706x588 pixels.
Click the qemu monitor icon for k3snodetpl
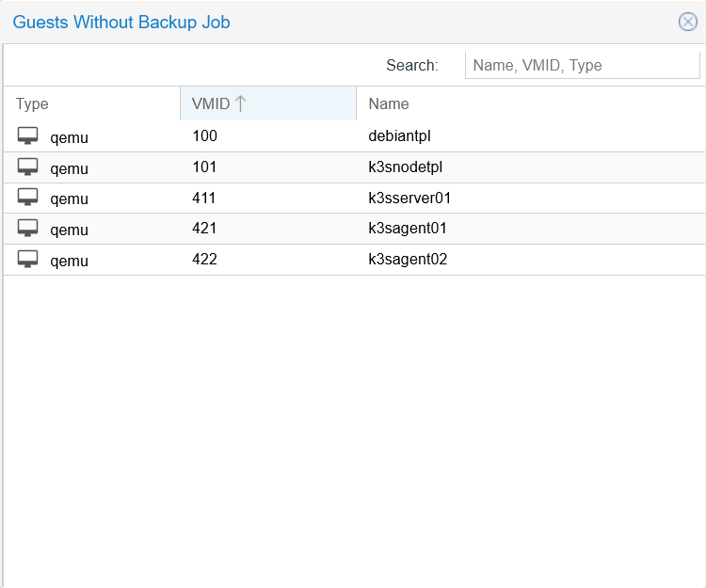point(28,167)
